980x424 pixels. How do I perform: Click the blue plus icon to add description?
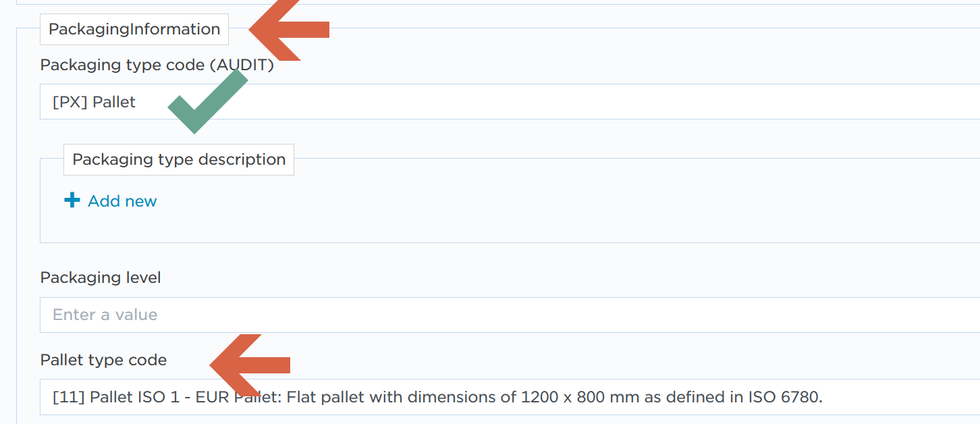pyautogui.click(x=72, y=200)
